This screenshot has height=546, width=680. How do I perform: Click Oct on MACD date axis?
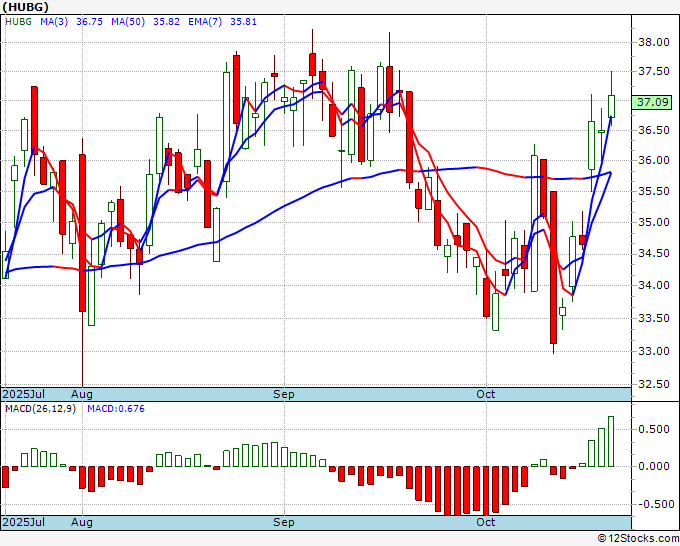[485, 522]
